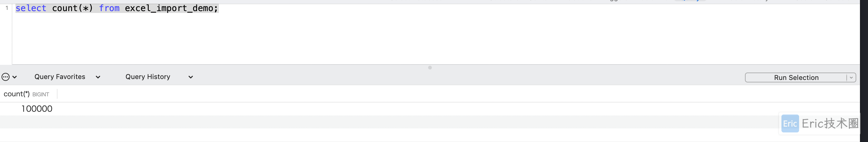Select the 100000 result cell
This screenshot has width=868, height=142.
pyautogui.click(x=37, y=109)
